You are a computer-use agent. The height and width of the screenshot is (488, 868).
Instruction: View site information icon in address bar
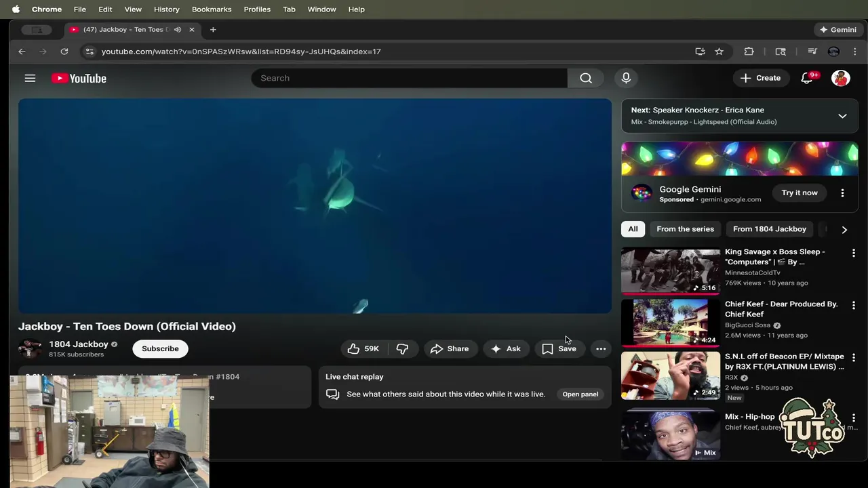89,52
